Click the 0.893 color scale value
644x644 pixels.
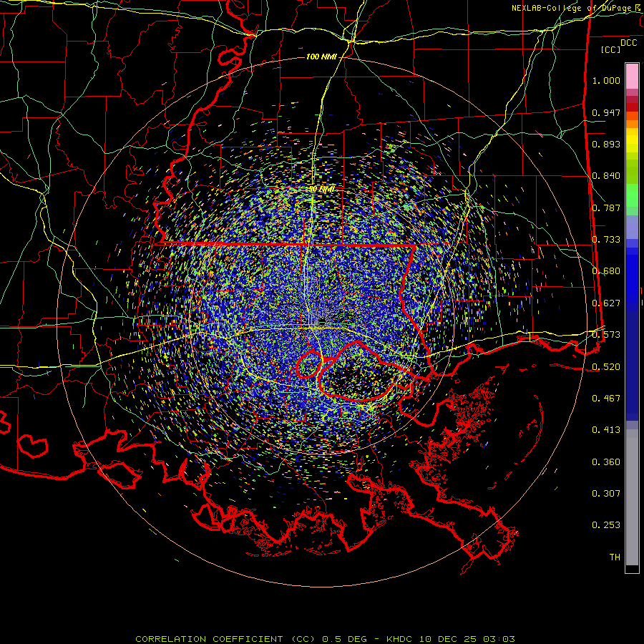coord(606,144)
